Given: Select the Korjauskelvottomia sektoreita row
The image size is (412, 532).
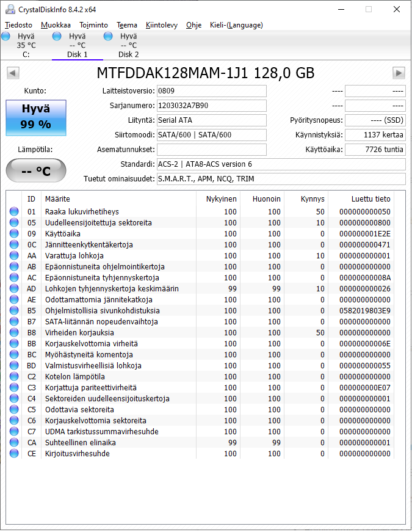Looking at the screenshot, I should point(200,420).
